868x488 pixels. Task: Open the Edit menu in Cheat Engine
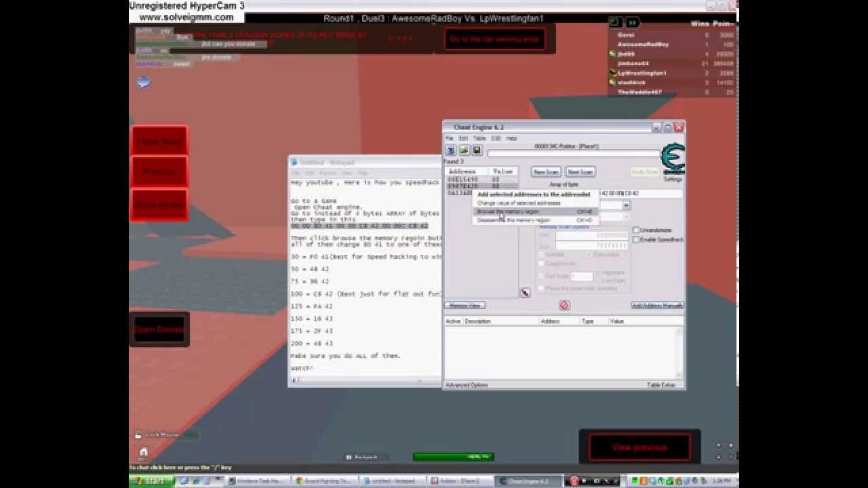click(x=463, y=138)
